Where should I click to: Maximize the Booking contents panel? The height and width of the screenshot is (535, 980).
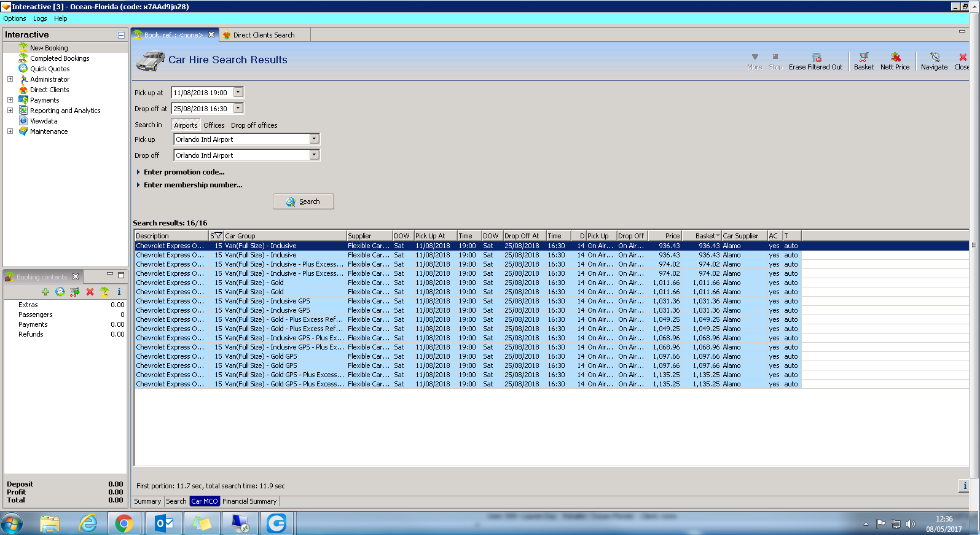coord(121,275)
